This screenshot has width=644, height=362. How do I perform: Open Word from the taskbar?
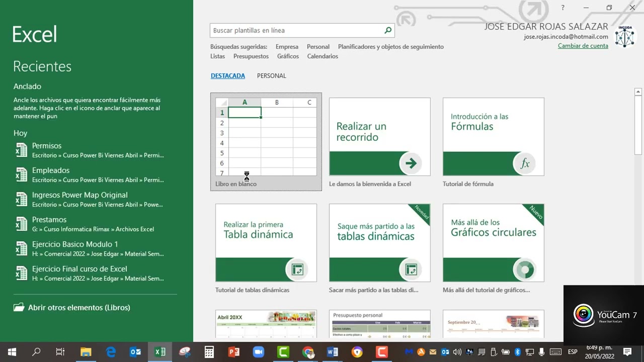(333, 352)
